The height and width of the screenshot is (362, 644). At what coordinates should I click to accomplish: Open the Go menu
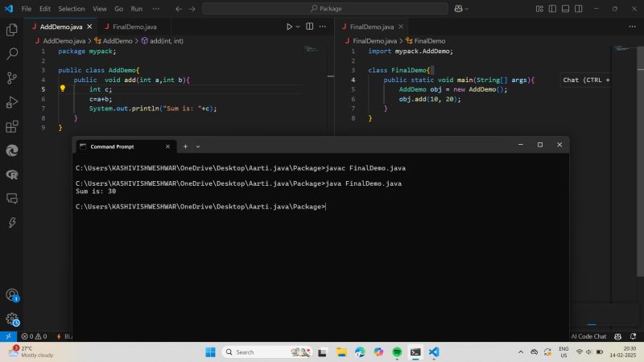coord(118,9)
